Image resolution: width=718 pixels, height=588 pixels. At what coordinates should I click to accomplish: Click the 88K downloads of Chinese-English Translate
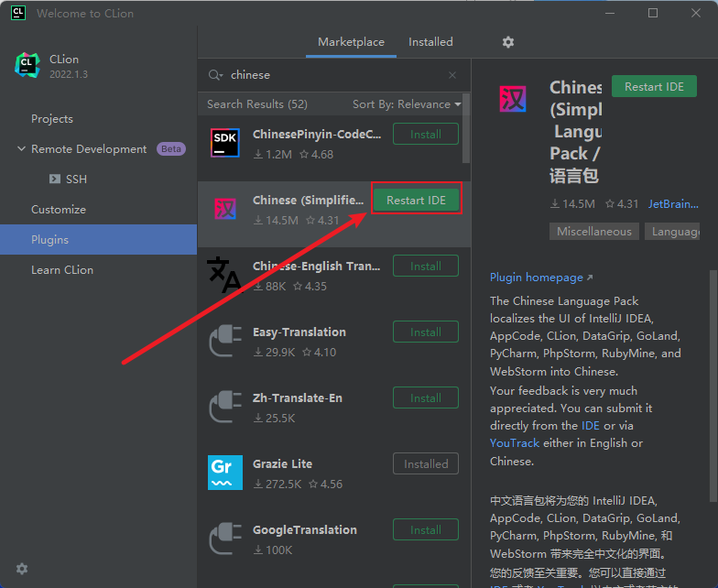coord(269,286)
